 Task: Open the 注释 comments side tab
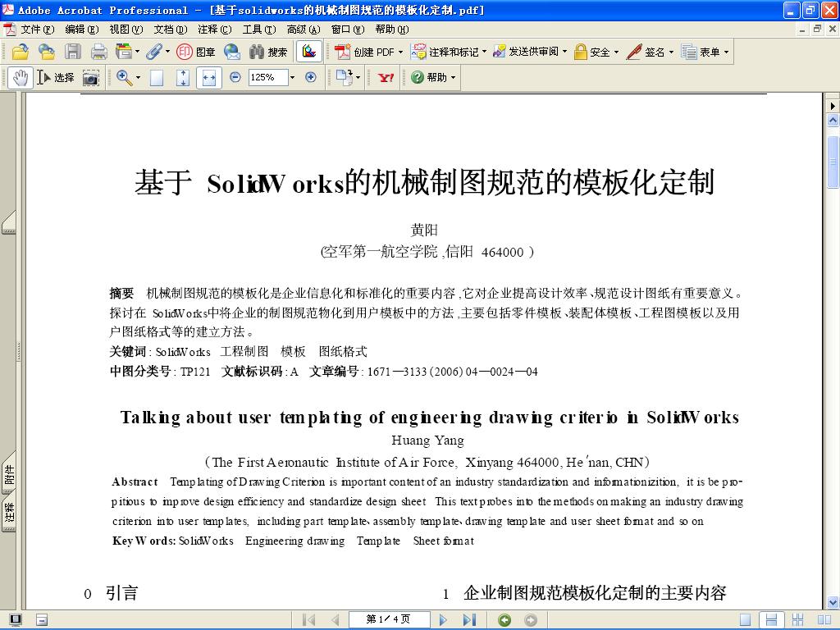click(x=9, y=514)
